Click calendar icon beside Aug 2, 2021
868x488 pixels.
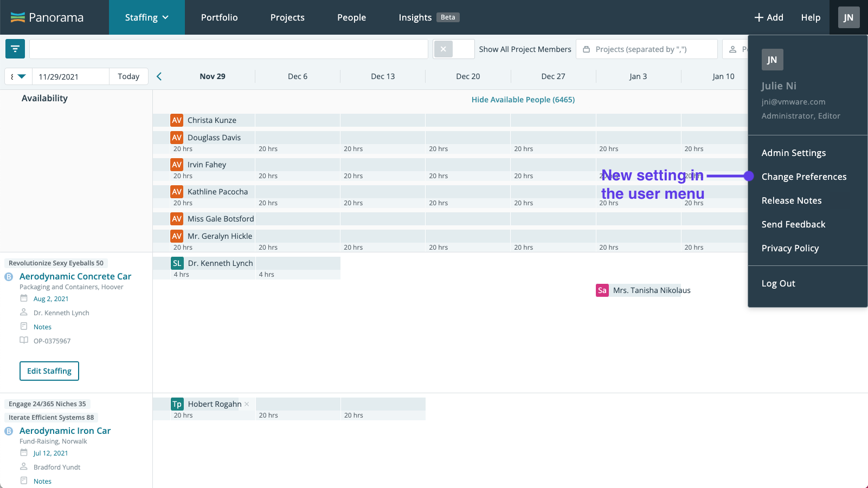(x=24, y=298)
